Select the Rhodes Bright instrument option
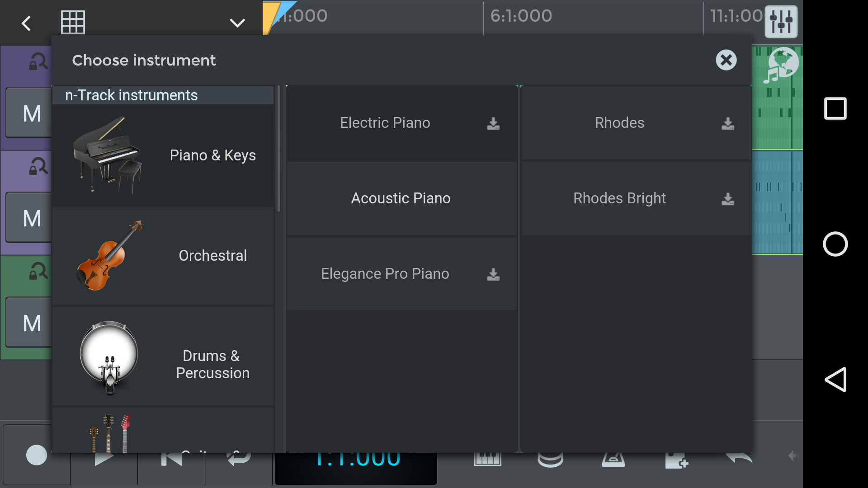This screenshot has width=868, height=488. click(619, 198)
